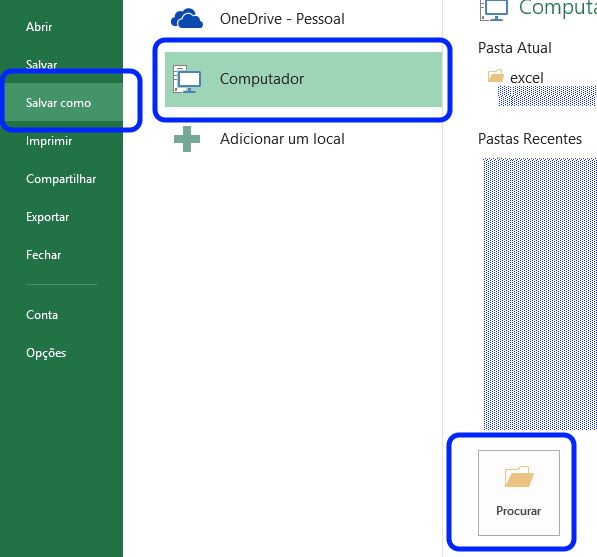
Task: Click the Procurar browse button
Action: [519, 493]
